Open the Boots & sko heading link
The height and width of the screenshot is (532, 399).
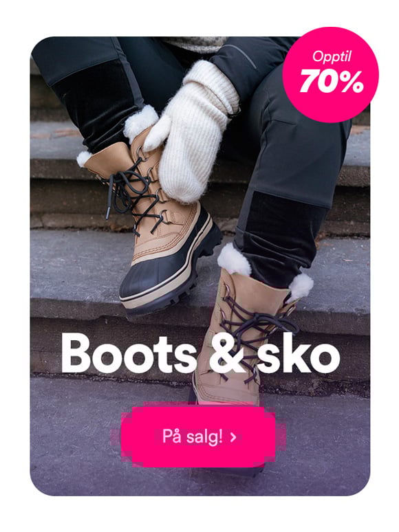click(x=200, y=353)
